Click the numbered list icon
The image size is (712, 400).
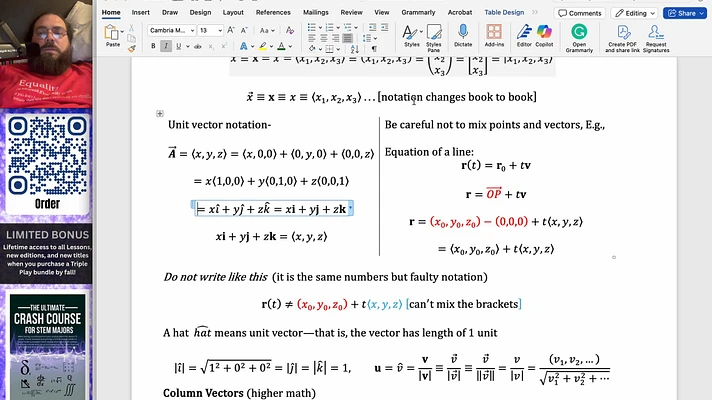tap(329, 28)
